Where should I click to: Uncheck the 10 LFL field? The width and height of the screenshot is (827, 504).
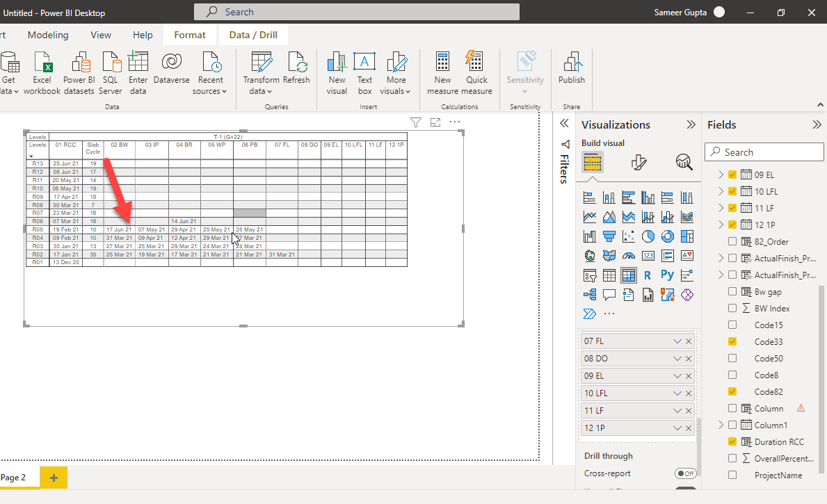point(732,191)
